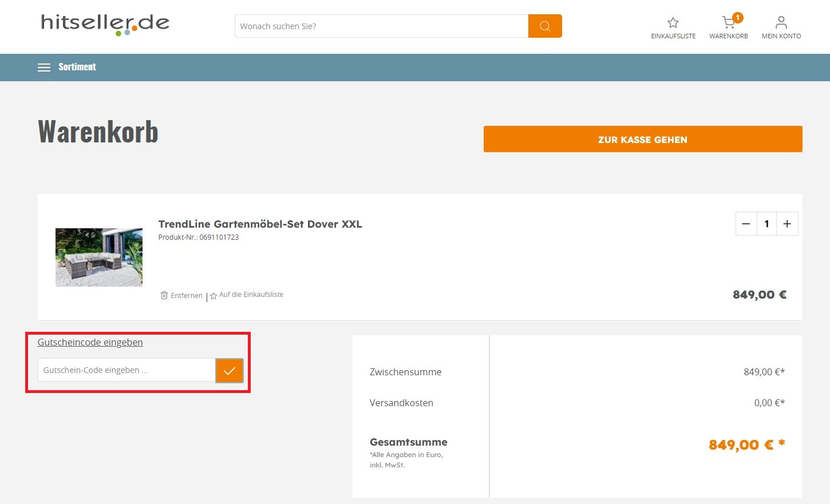Open the hitseller.de logo homepage
This screenshot has width=830, height=504.
[105, 25]
